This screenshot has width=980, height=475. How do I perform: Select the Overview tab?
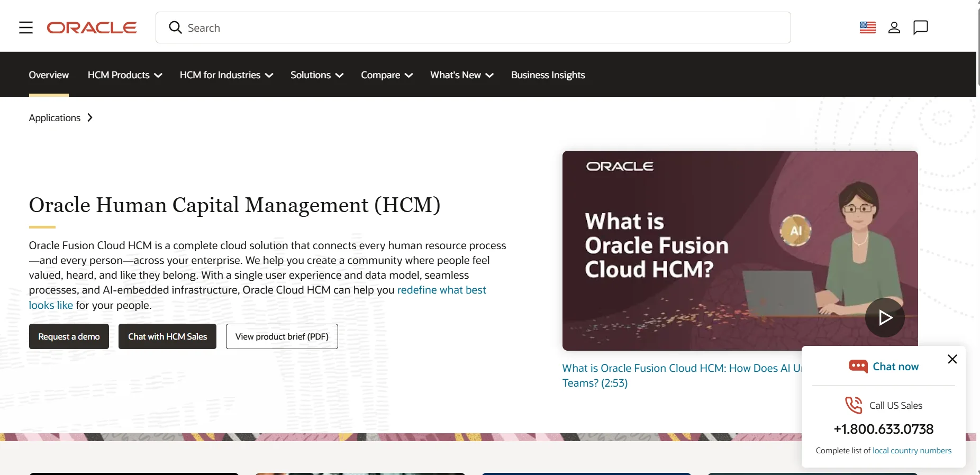[49, 75]
